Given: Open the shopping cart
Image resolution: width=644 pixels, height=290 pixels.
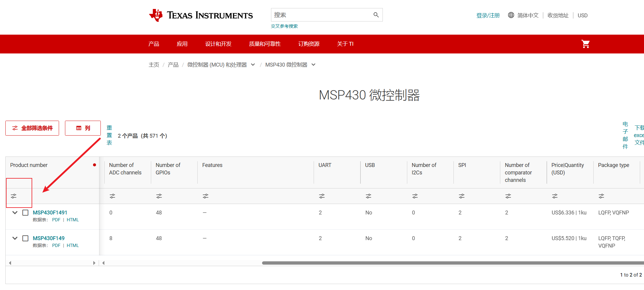Looking at the screenshot, I should (586, 44).
